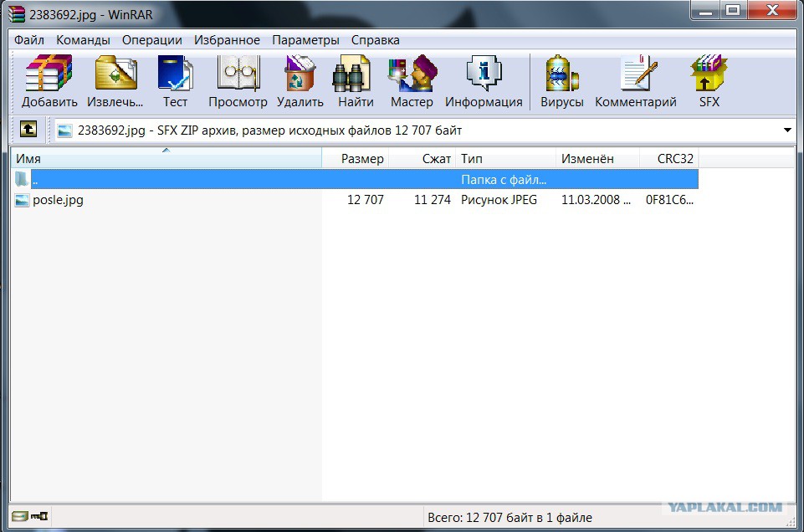Click the parent folder icon in list
This screenshot has width=804, height=532.
(x=22, y=179)
